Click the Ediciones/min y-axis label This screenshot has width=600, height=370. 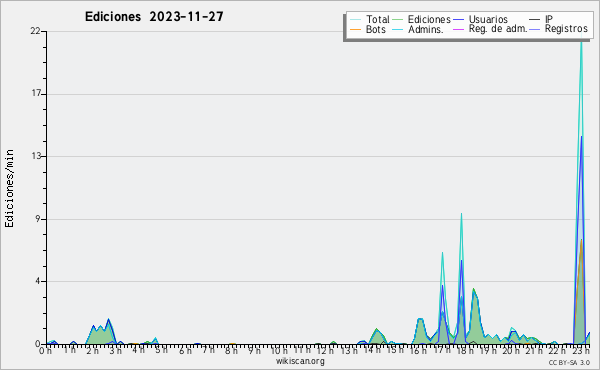[x=9, y=188]
